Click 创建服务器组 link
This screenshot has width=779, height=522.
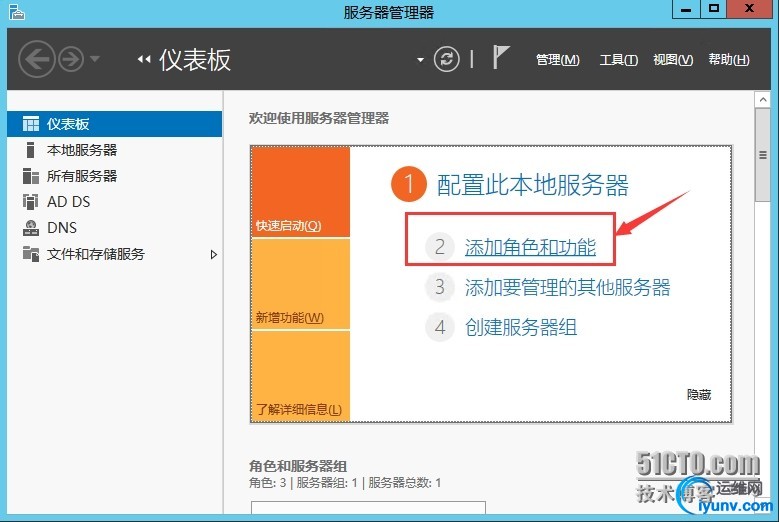click(x=521, y=327)
